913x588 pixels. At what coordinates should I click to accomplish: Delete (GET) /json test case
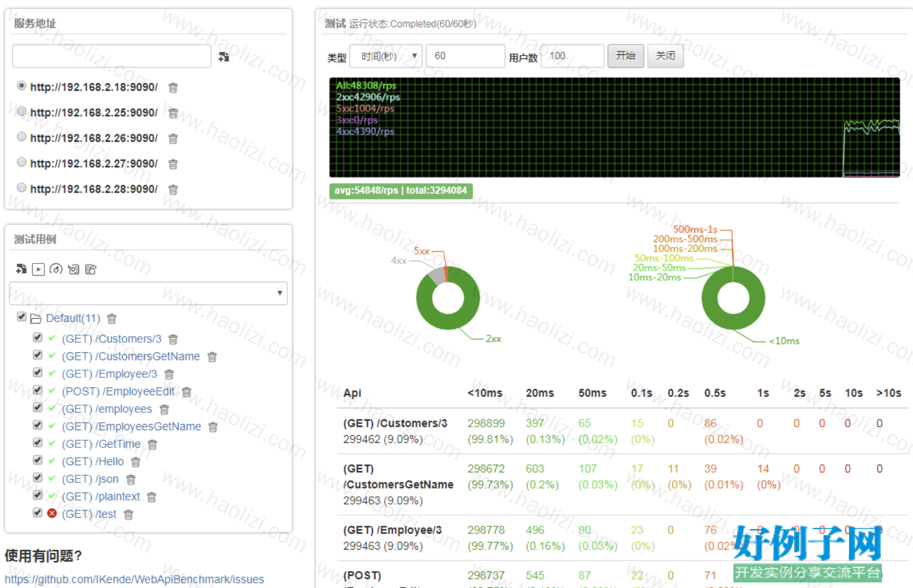pos(131,480)
